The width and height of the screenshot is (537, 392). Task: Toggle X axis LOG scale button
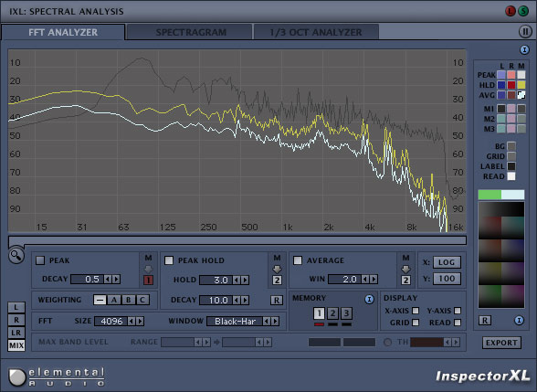[x=447, y=262]
